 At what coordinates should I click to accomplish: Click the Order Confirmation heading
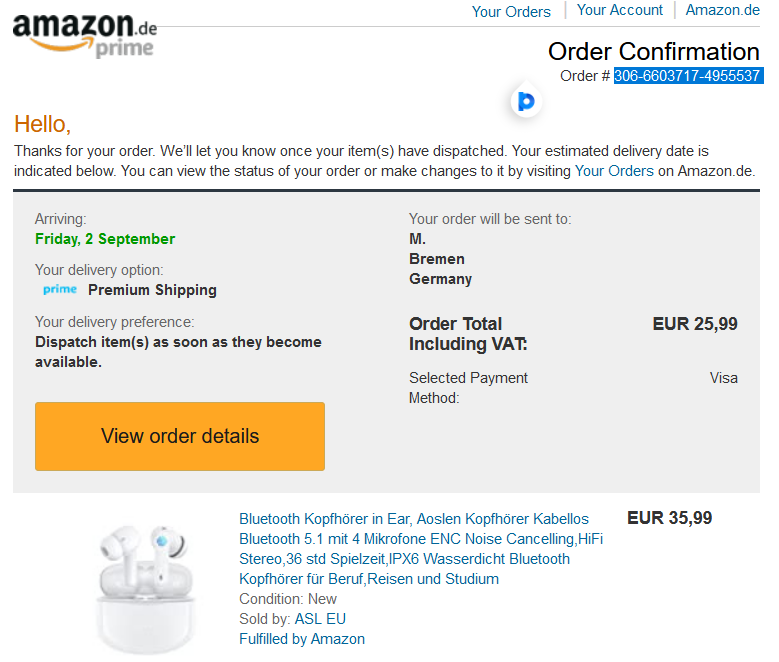653,52
